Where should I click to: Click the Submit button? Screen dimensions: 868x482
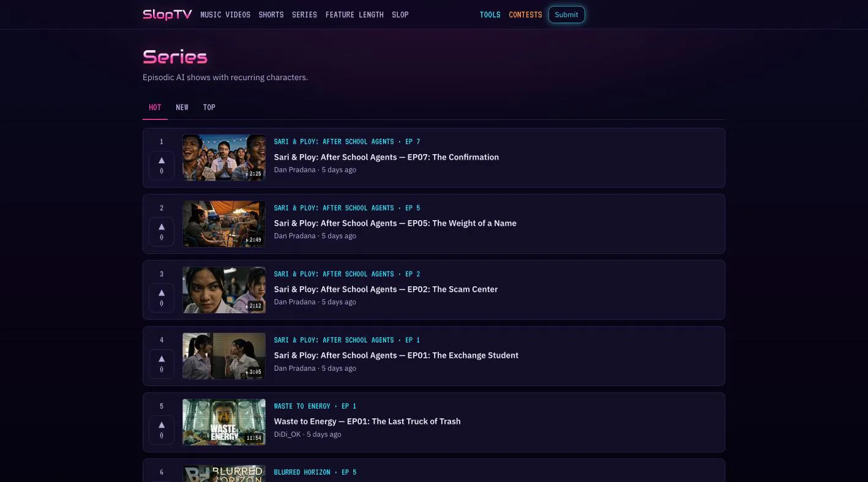coord(567,15)
